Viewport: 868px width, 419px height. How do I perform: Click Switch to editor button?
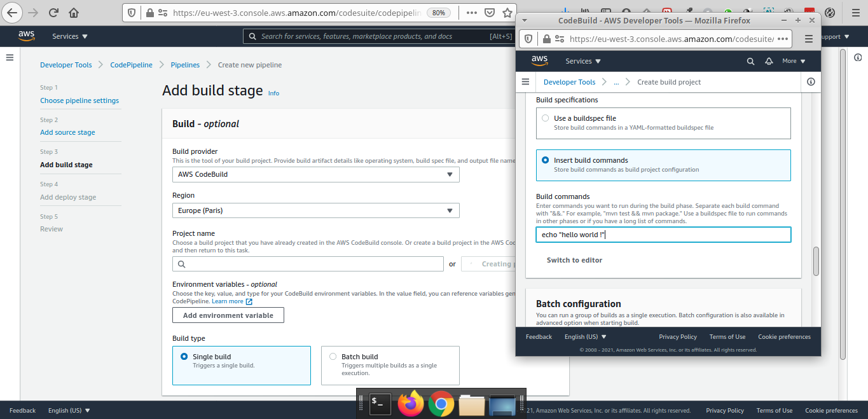click(x=574, y=260)
